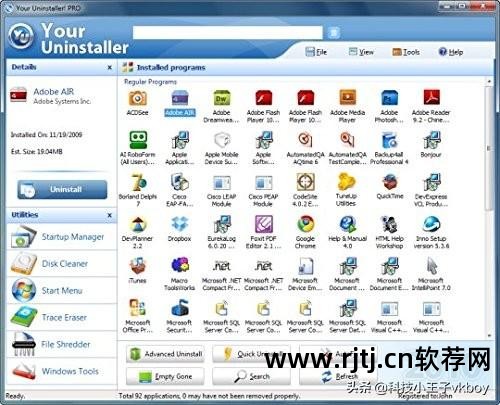Click the search input field at top

pyautogui.click(x=228, y=33)
